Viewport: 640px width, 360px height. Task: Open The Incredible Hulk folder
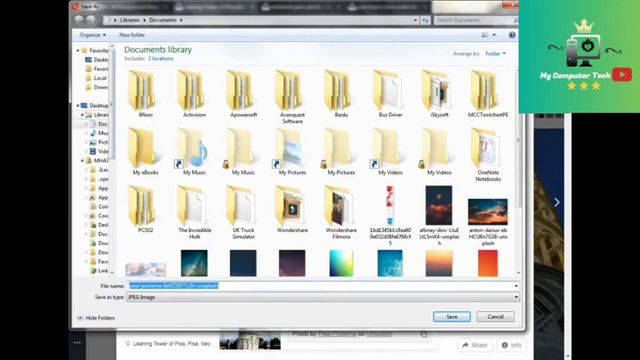tap(194, 212)
